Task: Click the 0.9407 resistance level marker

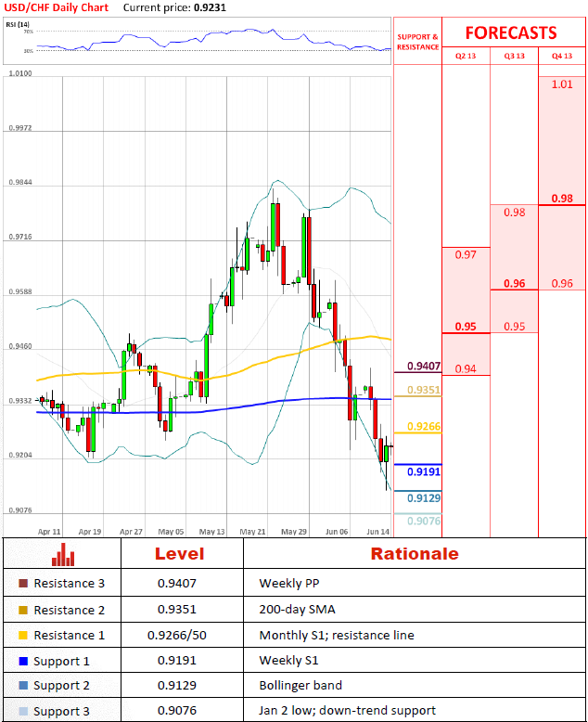Action: click(424, 366)
